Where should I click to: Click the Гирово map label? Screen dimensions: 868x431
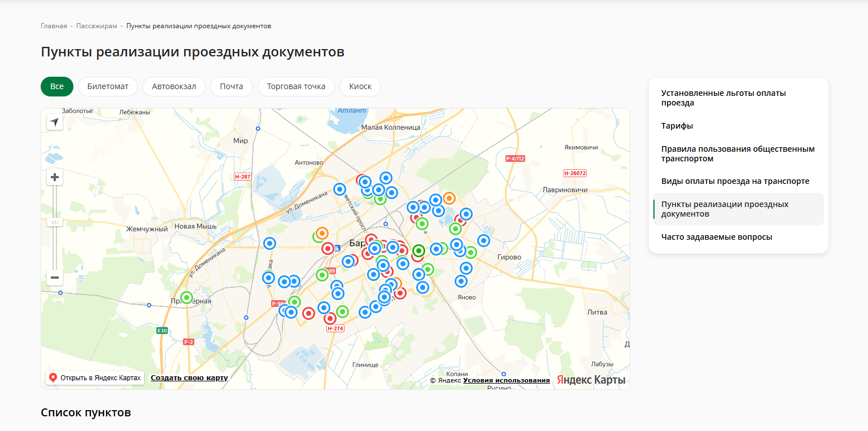509,257
